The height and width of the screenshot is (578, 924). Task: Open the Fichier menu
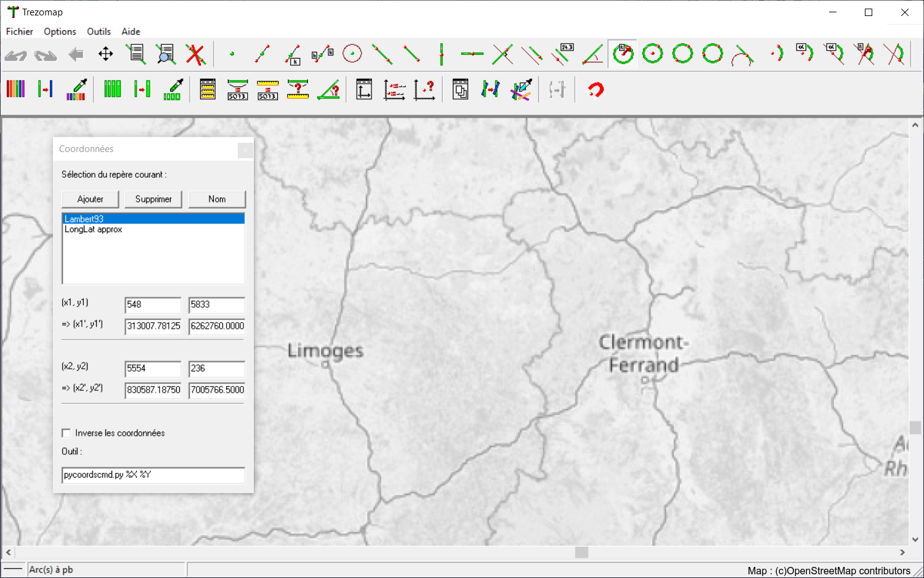[20, 31]
